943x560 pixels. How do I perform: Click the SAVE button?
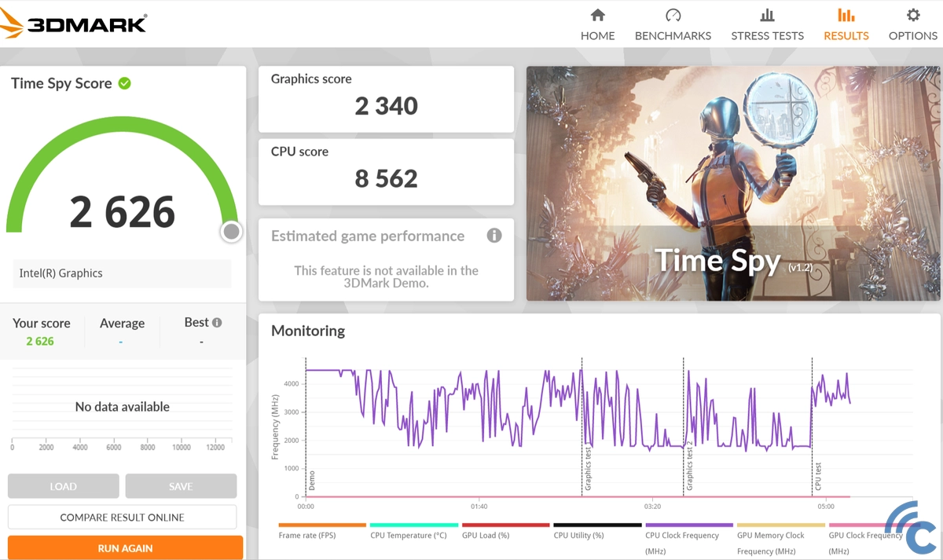point(181,486)
